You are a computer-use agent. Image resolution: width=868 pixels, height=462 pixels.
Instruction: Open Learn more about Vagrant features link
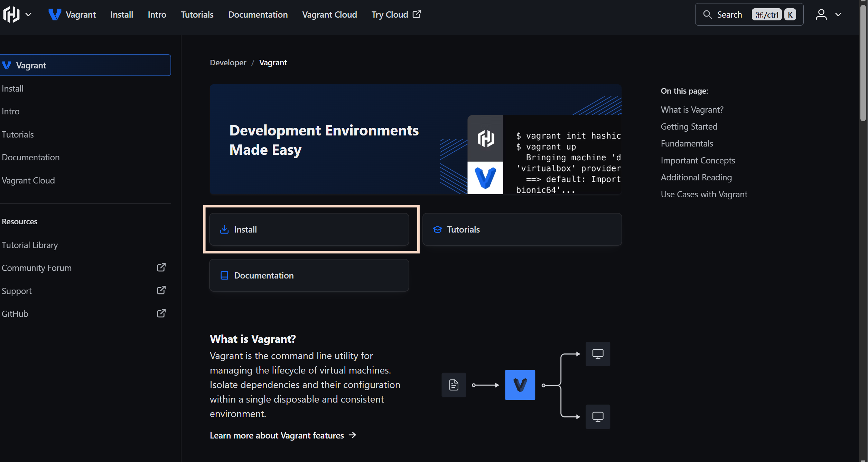click(283, 435)
